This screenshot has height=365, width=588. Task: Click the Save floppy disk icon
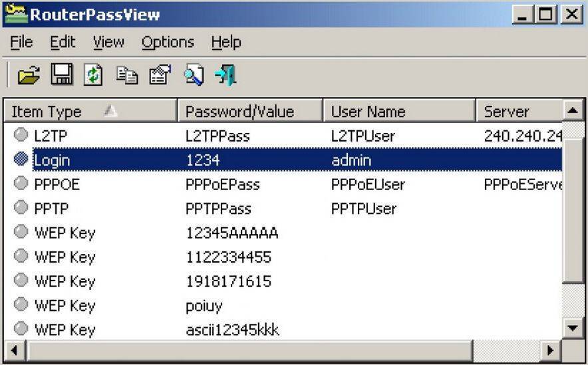62,74
